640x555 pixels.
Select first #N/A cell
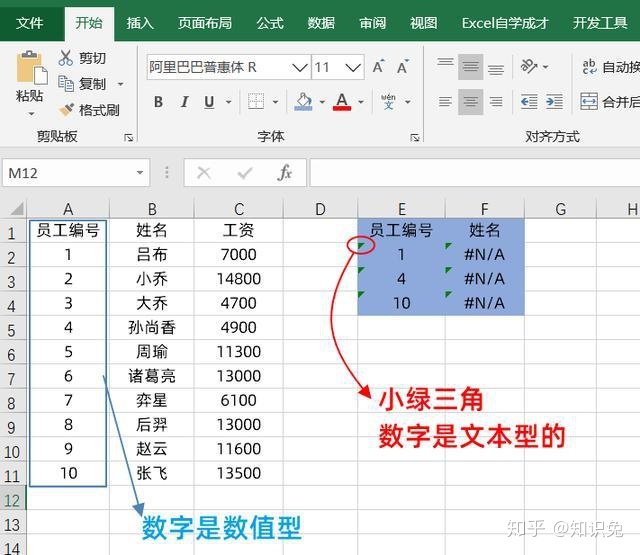tap(484, 255)
